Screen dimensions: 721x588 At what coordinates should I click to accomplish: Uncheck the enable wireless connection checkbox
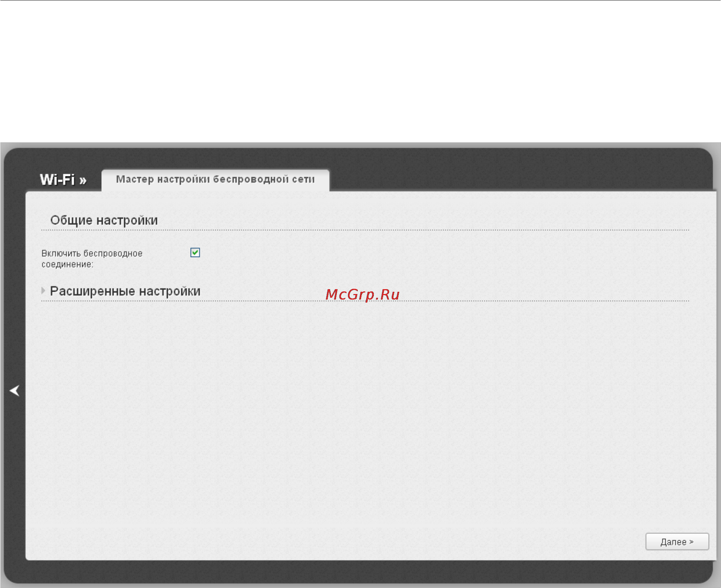tap(195, 253)
